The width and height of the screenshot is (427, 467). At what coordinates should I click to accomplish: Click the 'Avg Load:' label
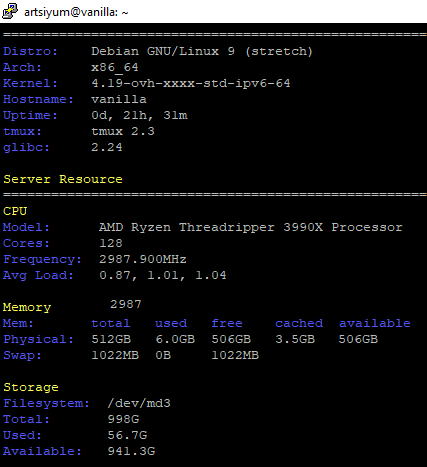click(38, 276)
